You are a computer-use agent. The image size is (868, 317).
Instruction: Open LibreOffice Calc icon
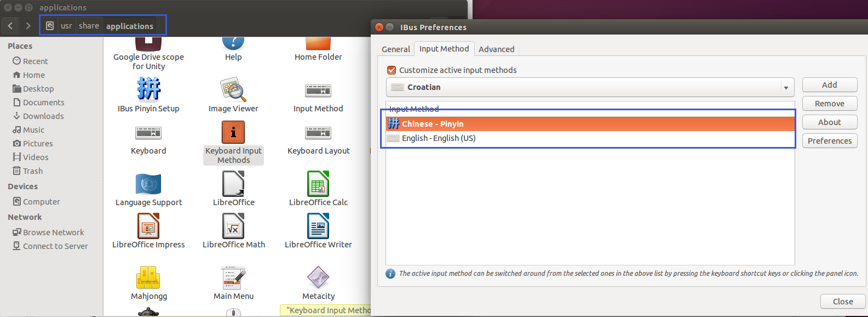pyautogui.click(x=318, y=183)
